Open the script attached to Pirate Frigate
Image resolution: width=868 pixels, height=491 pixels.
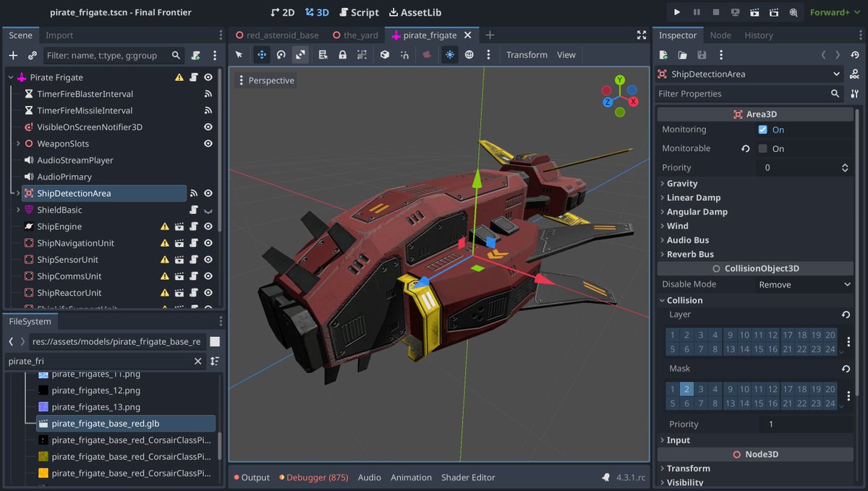tap(194, 77)
